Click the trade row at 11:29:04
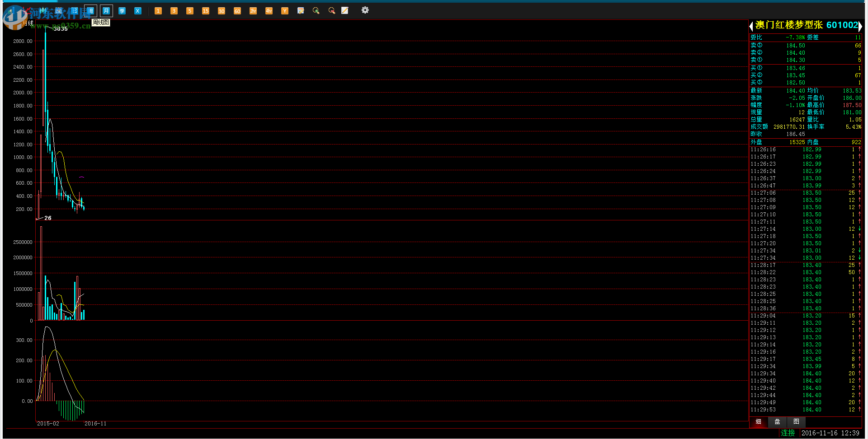The width and height of the screenshot is (868, 439). pyautogui.click(x=806, y=316)
